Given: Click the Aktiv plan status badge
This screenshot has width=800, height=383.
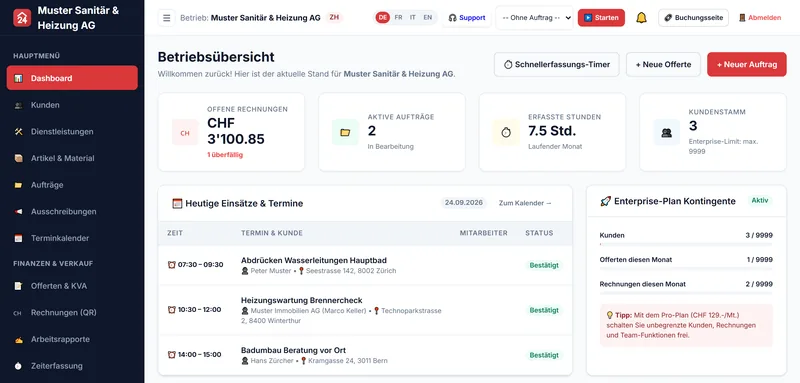Looking at the screenshot, I should coord(760,200).
